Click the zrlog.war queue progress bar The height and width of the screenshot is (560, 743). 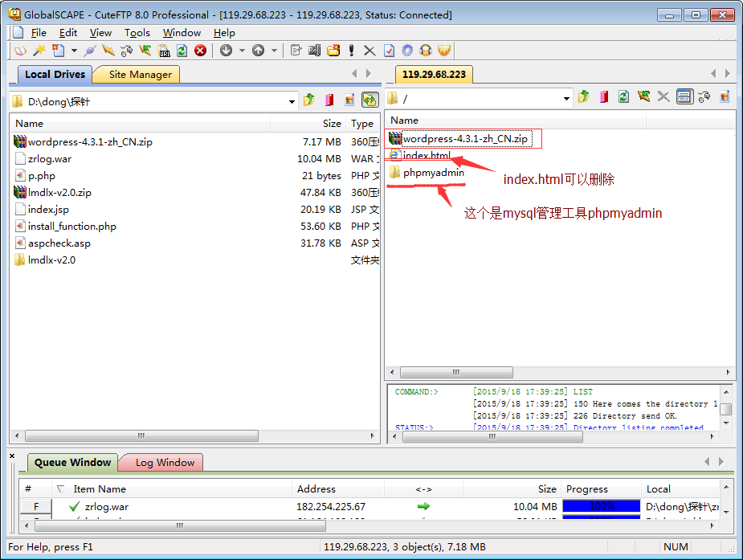coord(601,506)
